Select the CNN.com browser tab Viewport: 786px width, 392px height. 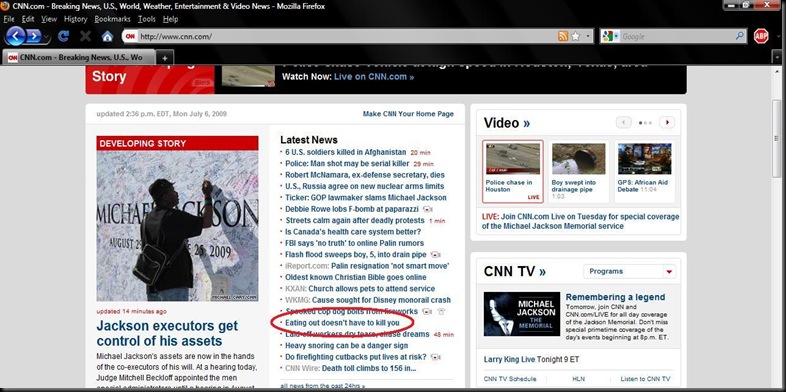(x=79, y=57)
